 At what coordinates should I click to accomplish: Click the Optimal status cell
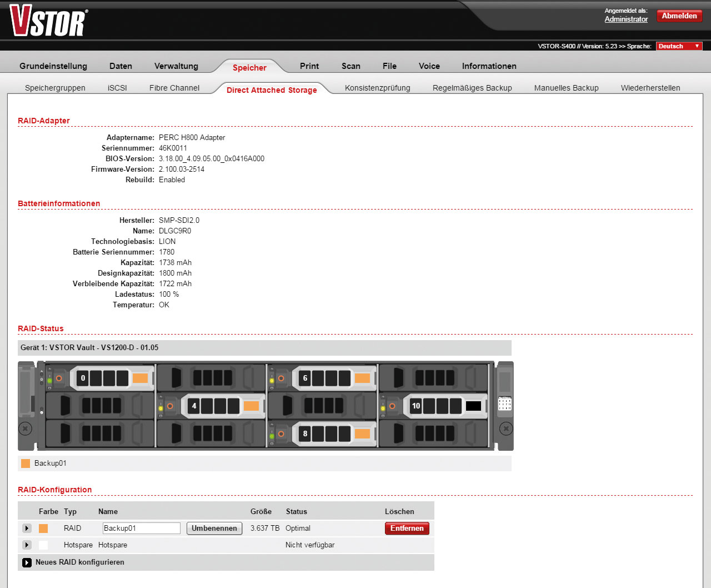click(298, 528)
